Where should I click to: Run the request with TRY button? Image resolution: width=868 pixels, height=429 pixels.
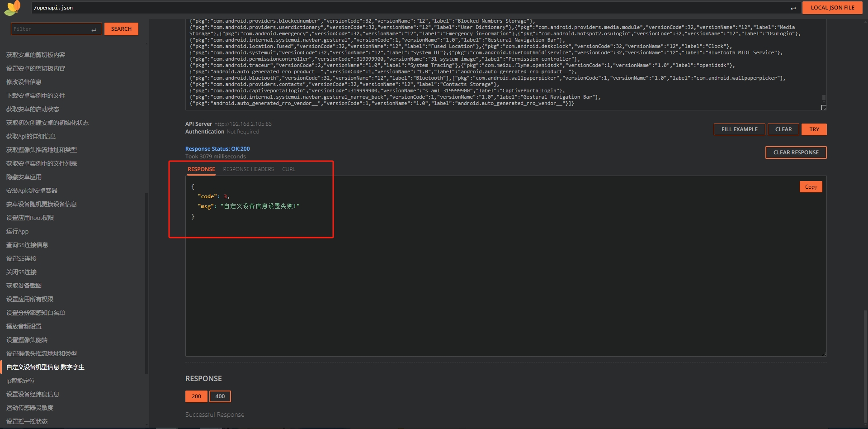point(814,129)
